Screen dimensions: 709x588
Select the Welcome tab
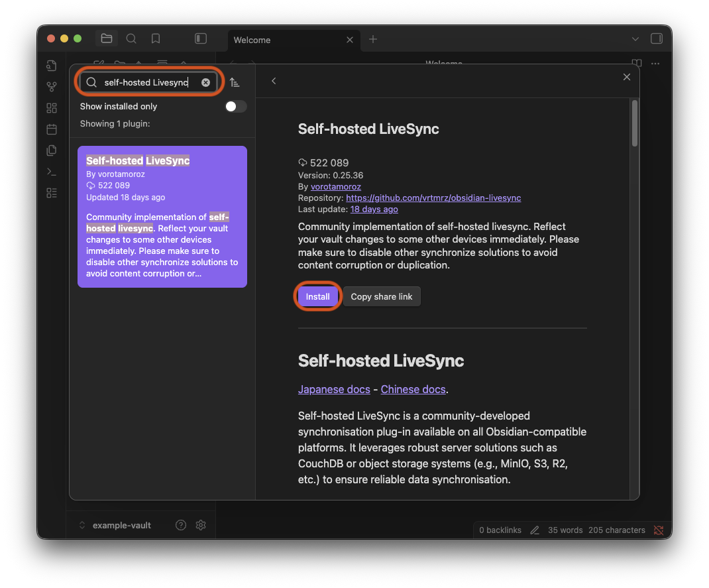pyautogui.click(x=294, y=40)
